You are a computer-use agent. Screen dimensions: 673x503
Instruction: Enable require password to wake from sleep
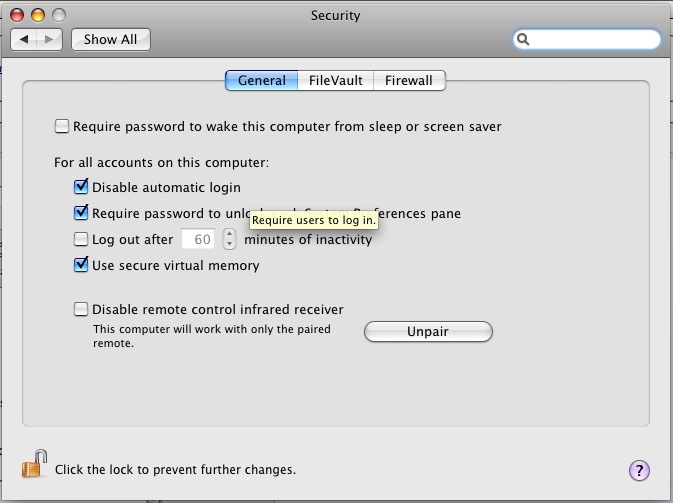[62, 126]
